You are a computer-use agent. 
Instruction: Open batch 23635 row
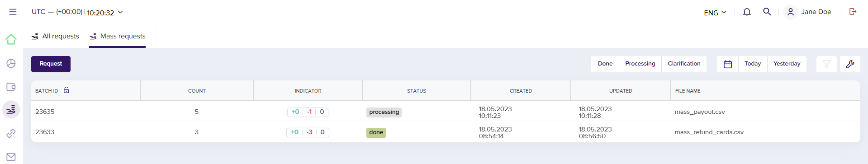click(446, 111)
